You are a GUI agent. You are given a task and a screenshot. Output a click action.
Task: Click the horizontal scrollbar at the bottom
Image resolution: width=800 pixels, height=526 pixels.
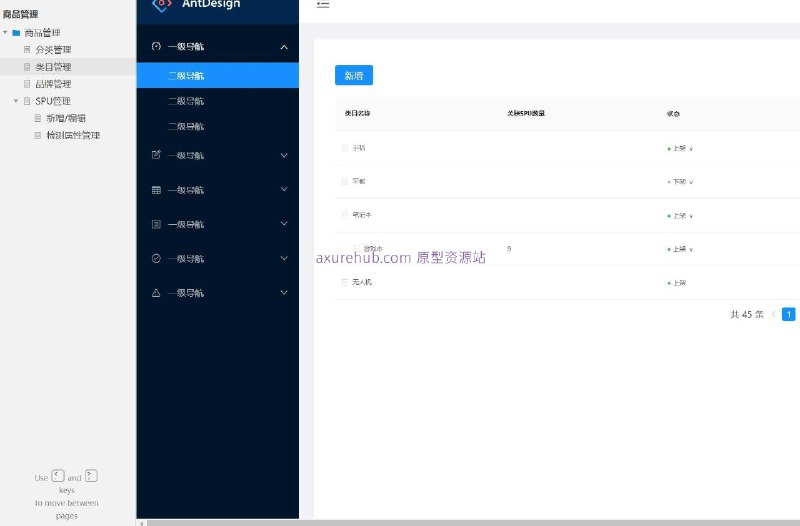[x=473, y=523]
